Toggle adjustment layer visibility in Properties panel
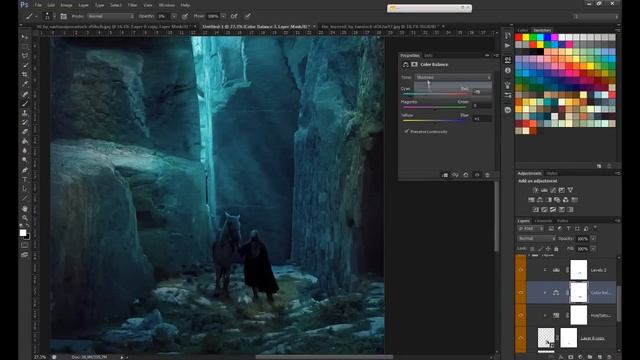Screen dimensions: 640x360 (x=477, y=175)
